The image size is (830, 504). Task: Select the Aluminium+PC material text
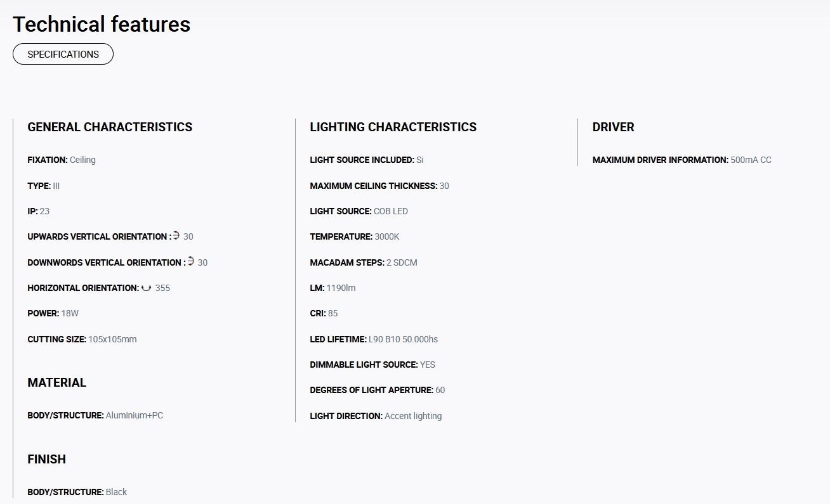135,415
